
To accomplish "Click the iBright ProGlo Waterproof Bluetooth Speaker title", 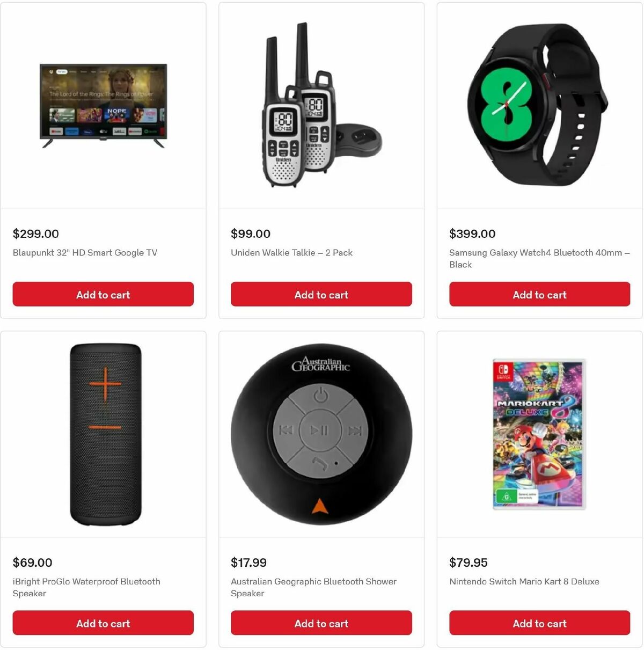I will [86, 587].
